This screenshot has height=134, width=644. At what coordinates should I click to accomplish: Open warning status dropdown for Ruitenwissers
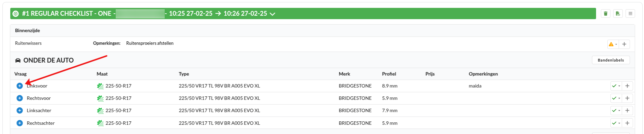pos(613,44)
